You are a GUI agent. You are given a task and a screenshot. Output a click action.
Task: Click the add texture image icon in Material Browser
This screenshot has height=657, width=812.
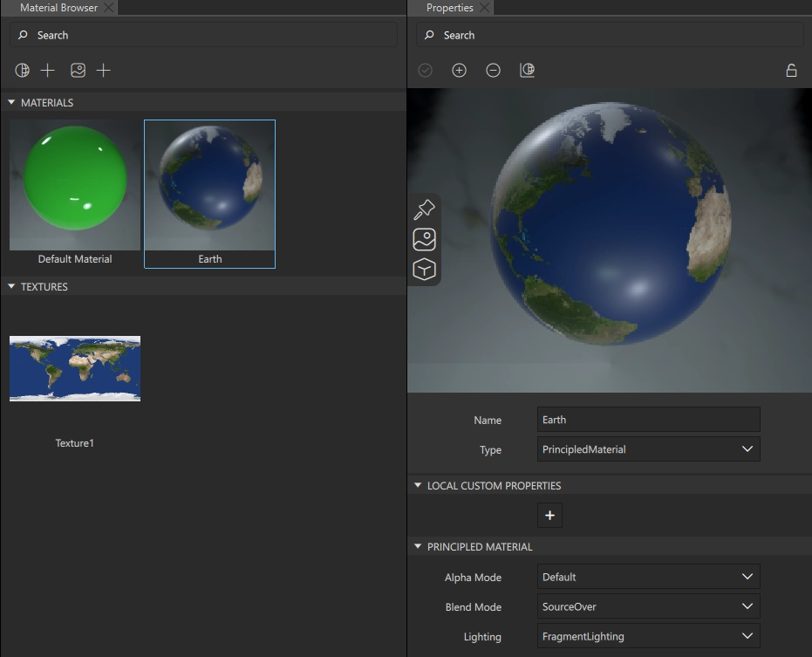click(x=78, y=71)
